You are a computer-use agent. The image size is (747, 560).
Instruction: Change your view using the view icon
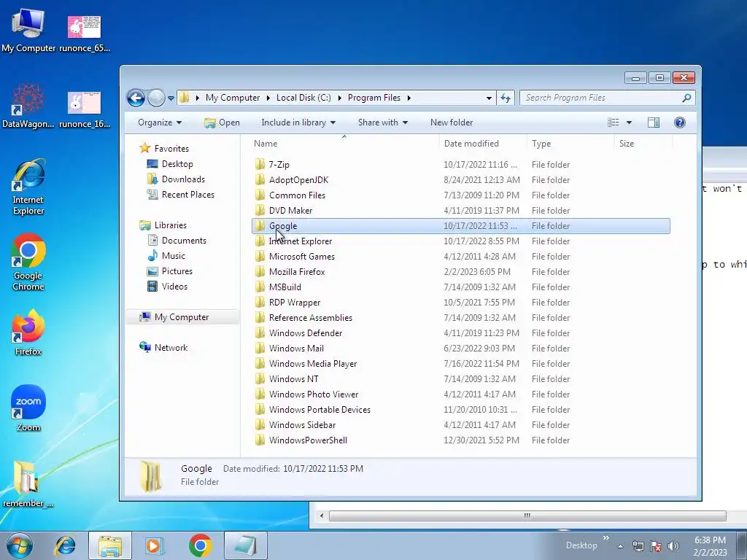point(613,122)
